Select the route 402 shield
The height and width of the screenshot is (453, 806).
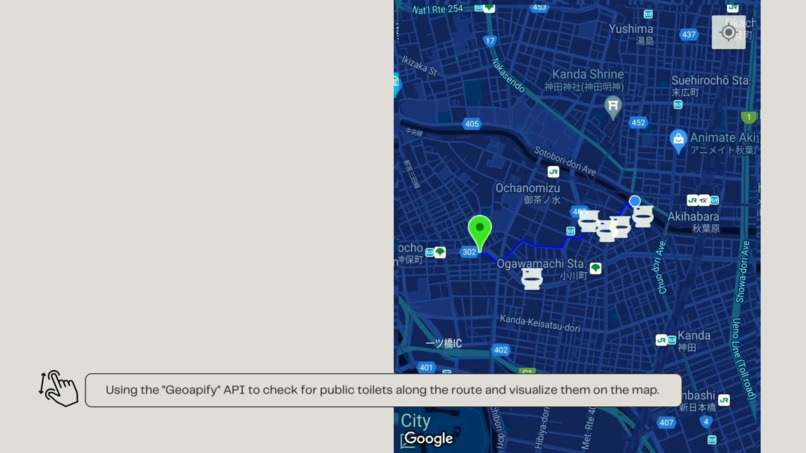(501, 350)
